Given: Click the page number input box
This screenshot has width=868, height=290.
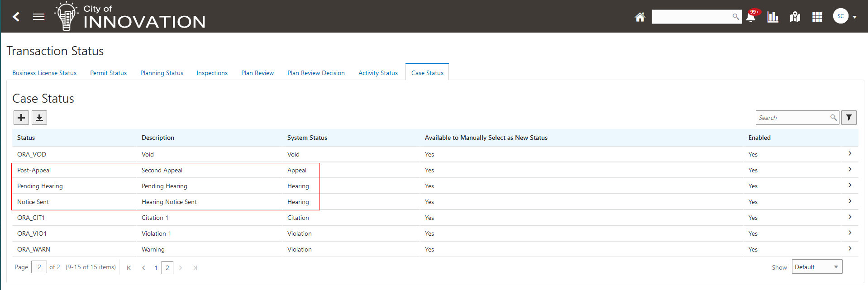Looking at the screenshot, I should pos(39,267).
